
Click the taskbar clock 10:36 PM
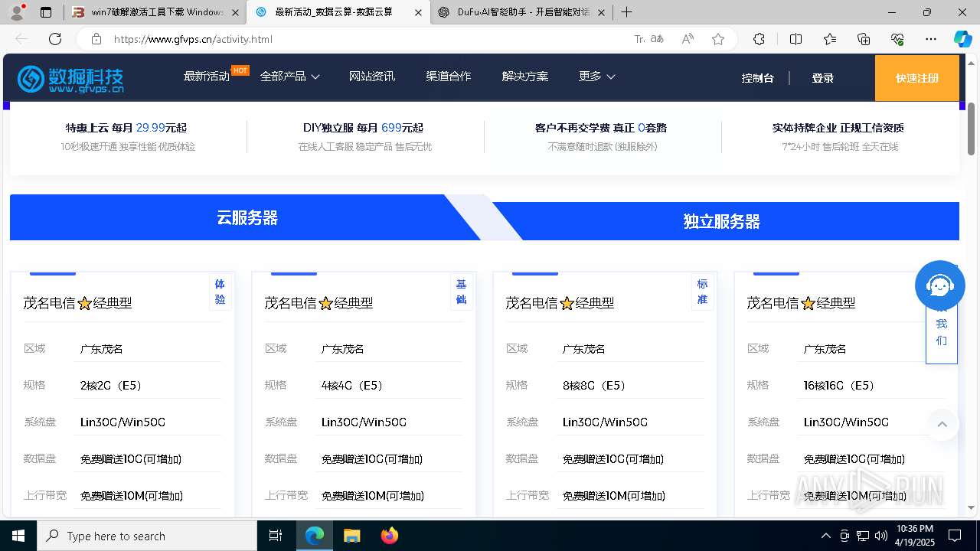pos(914,529)
